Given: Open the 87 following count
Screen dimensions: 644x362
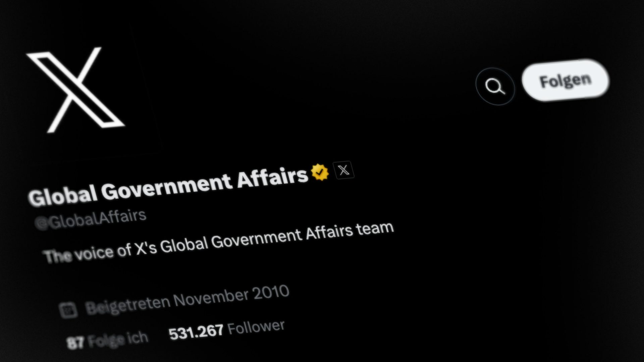Looking at the screenshot, I should (75, 343).
